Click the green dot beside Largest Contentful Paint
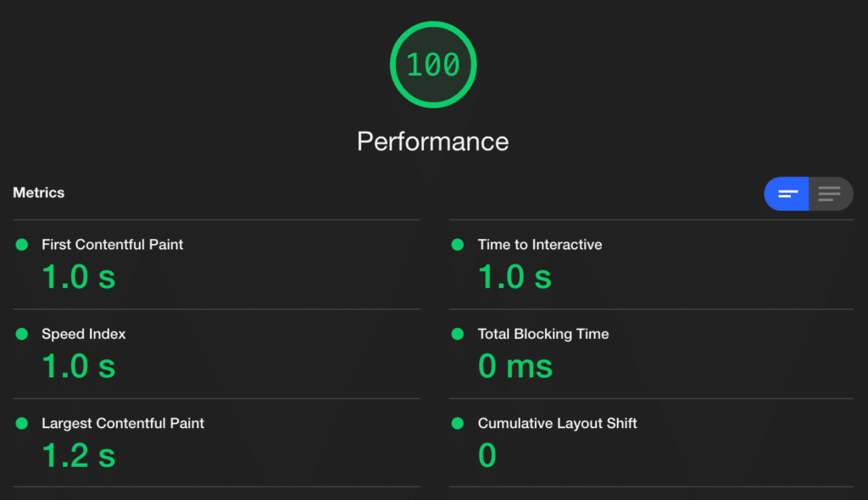Viewport: 868px width, 500px height. point(21,423)
